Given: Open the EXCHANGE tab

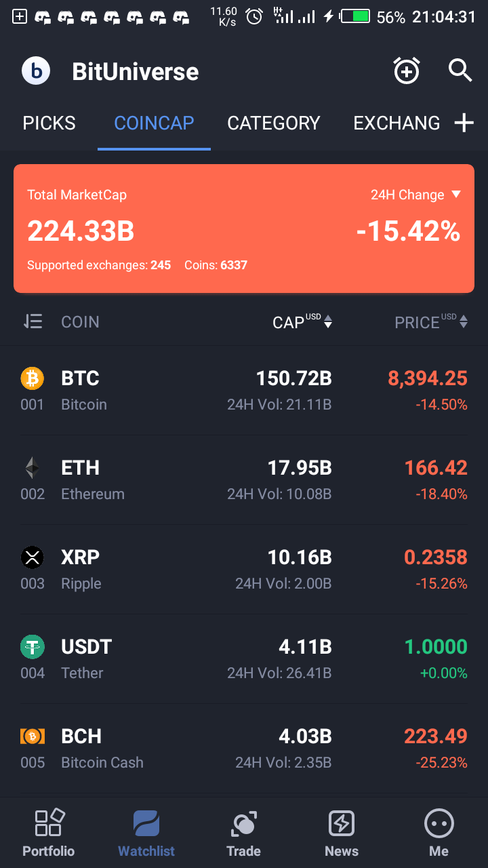Looking at the screenshot, I should click(x=396, y=123).
